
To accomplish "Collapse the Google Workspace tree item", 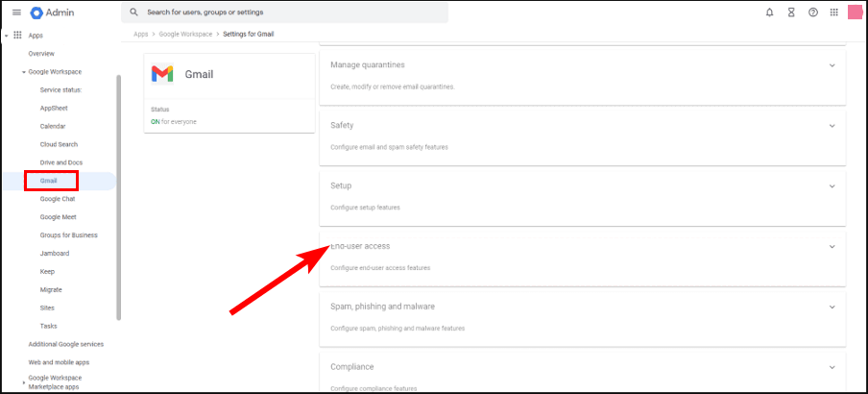I will 24,72.
